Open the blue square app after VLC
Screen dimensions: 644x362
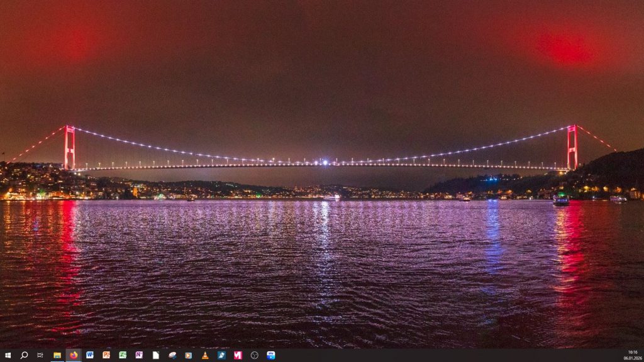tap(221, 355)
